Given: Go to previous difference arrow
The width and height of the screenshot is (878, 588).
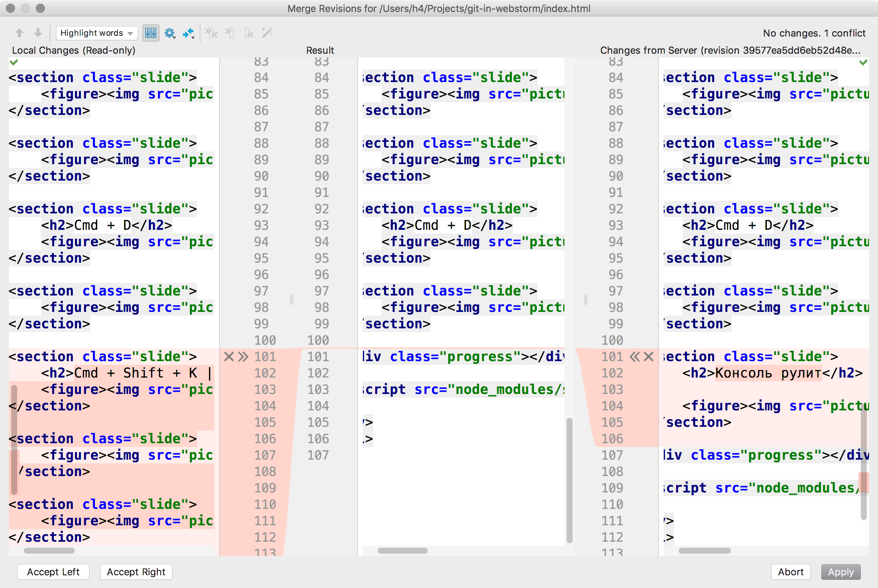Looking at the screenshot, I should click(19, 33).
